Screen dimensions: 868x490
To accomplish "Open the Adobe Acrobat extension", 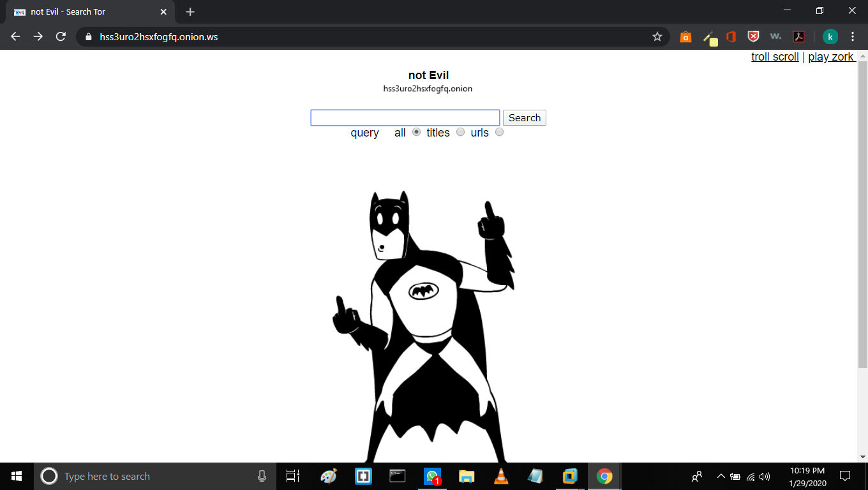I will coord(798,36).
